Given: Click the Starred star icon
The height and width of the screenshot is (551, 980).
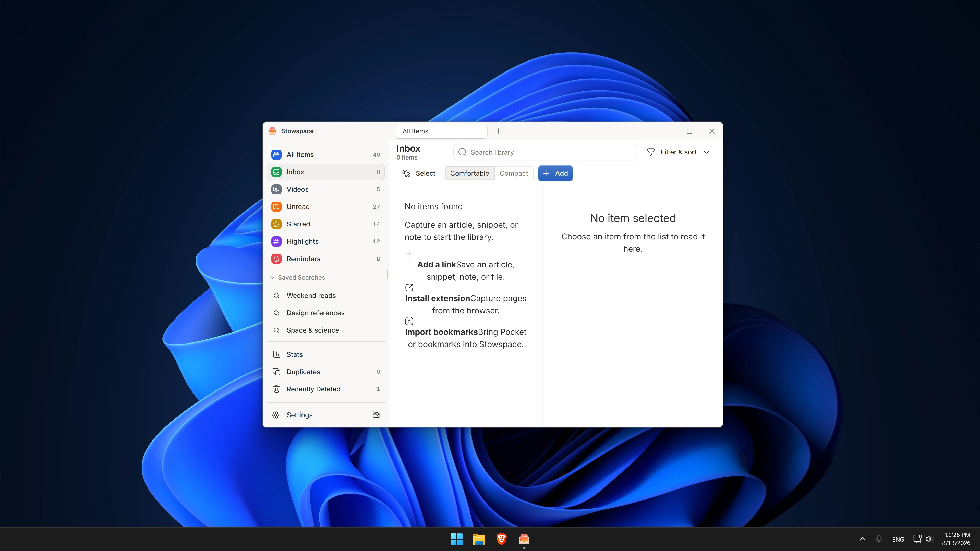Looking at the screenshot, I should 276,224.
